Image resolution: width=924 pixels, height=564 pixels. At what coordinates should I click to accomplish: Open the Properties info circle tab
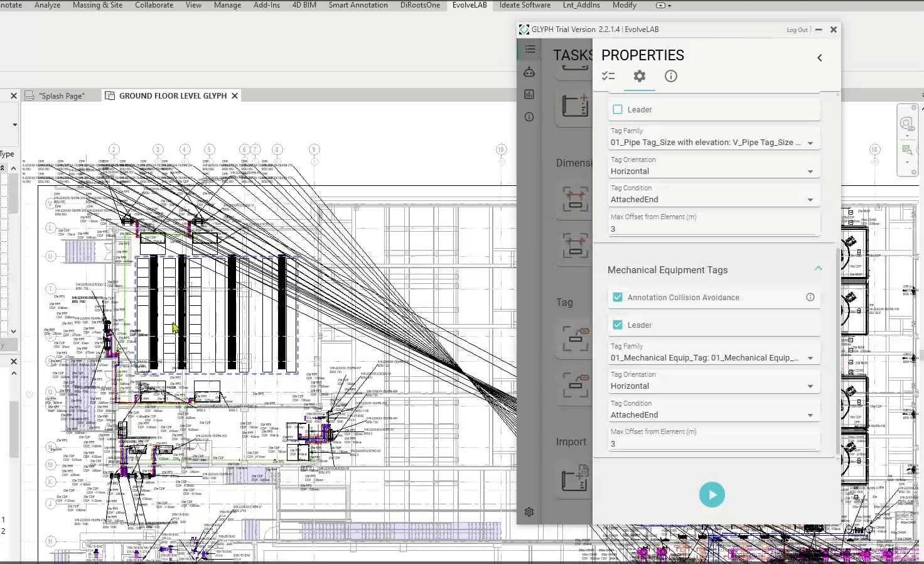[x=671, y=76]
